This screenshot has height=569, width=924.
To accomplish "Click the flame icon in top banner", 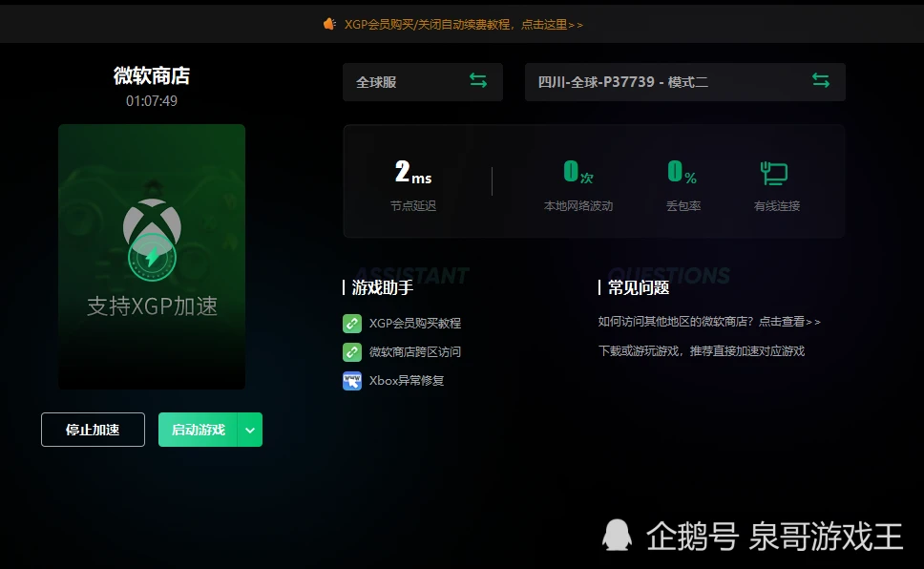I will (x=329, y=24).
